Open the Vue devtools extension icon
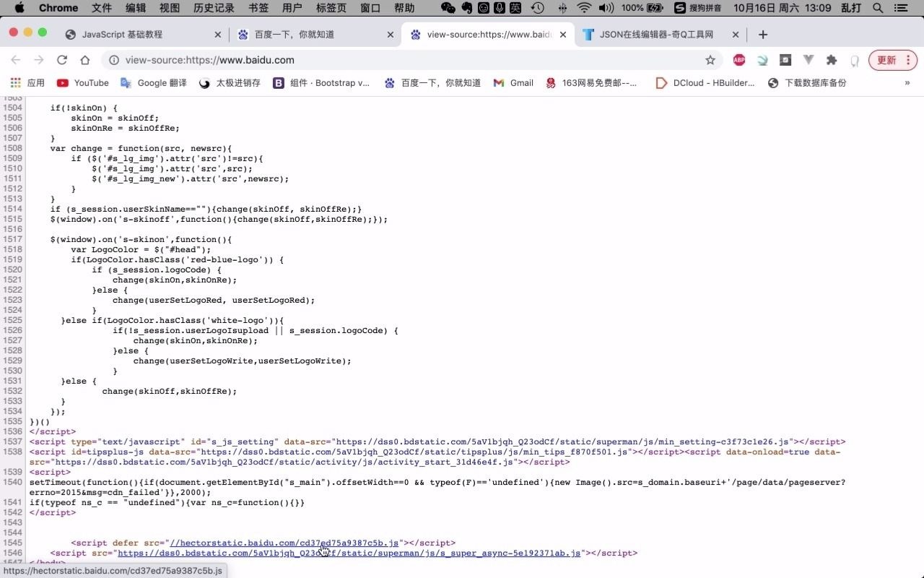This screenshot has width=924, height=578. point(808,60)
